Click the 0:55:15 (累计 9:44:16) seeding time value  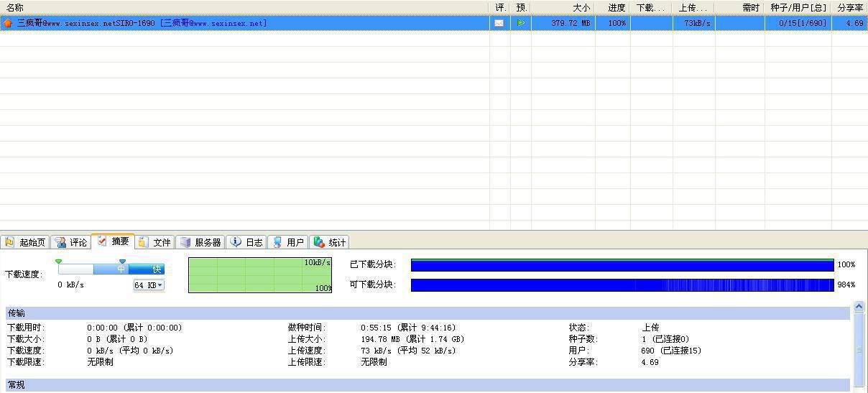(x=408, y=328)
